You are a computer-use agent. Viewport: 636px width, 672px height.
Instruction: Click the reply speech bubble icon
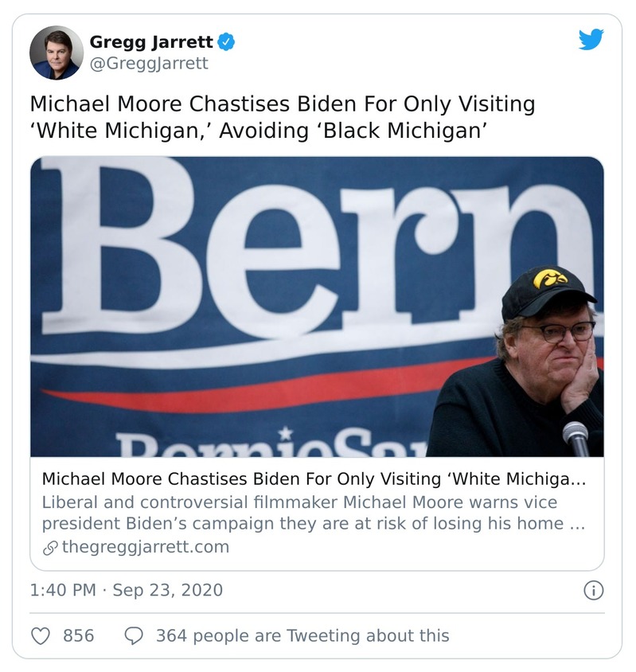135,635
